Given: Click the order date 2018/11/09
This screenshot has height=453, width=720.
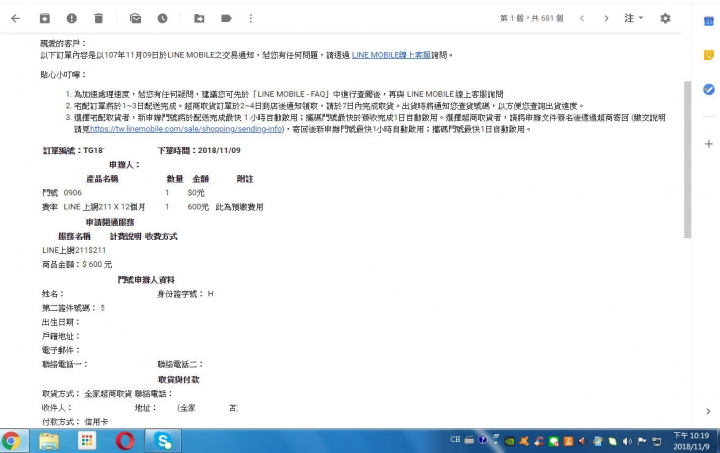Looking at the screenshot, I should (219, 151).
